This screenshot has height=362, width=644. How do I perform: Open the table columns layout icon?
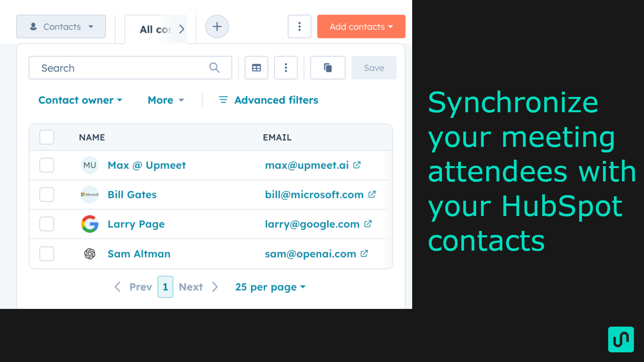click(256, 68)
